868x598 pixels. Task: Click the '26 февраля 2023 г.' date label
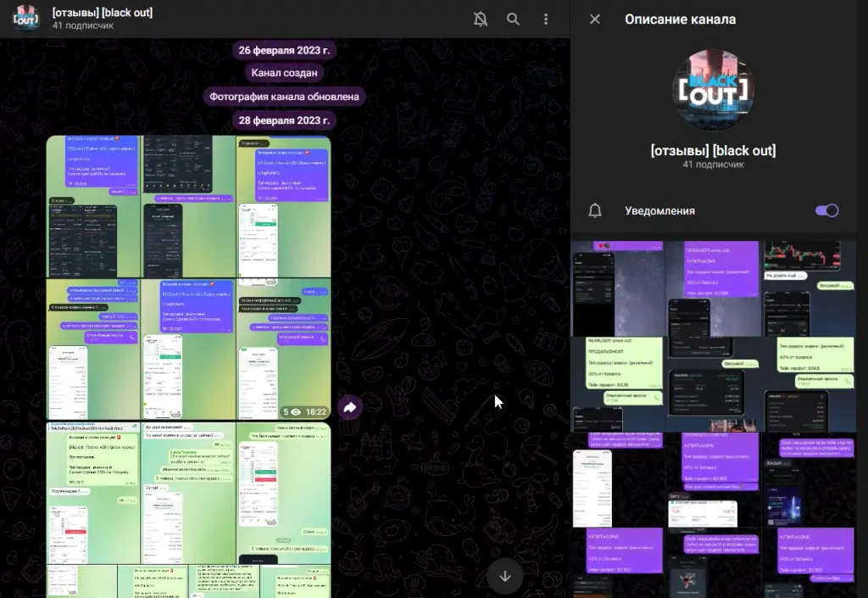click(284, 50)
